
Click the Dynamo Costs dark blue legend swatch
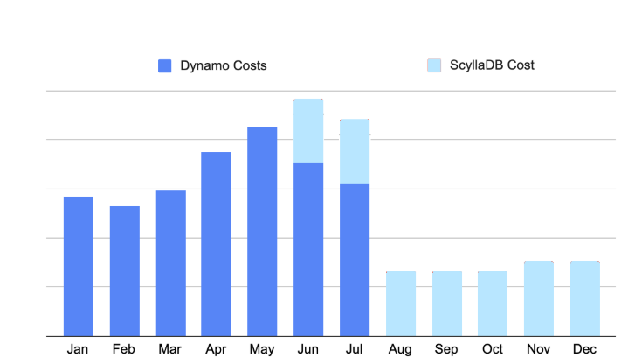tap(164, 65)
